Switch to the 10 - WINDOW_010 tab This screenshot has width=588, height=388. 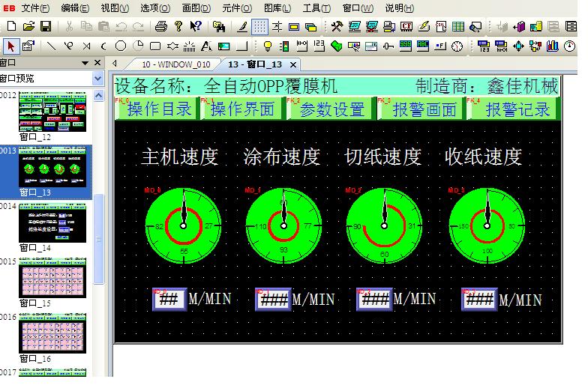pos(175,64)
